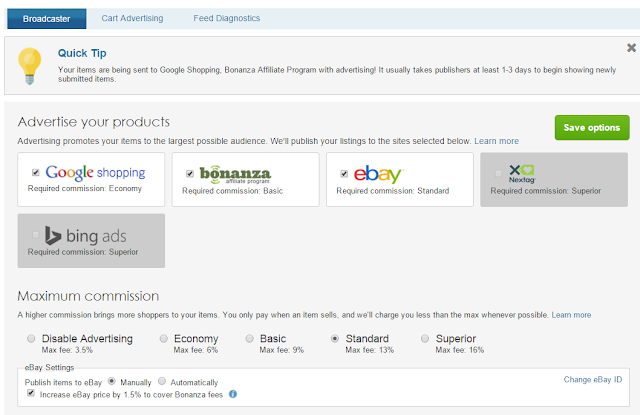Click the Quick Tip heading
This screenshot has height=415, width=640.
tap(82, 53)
